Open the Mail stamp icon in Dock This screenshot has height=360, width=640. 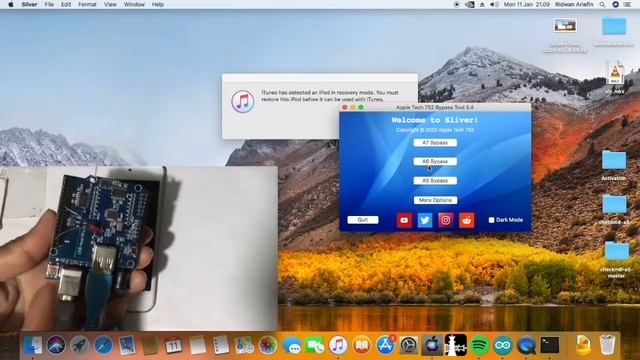(x=127, y=345)
